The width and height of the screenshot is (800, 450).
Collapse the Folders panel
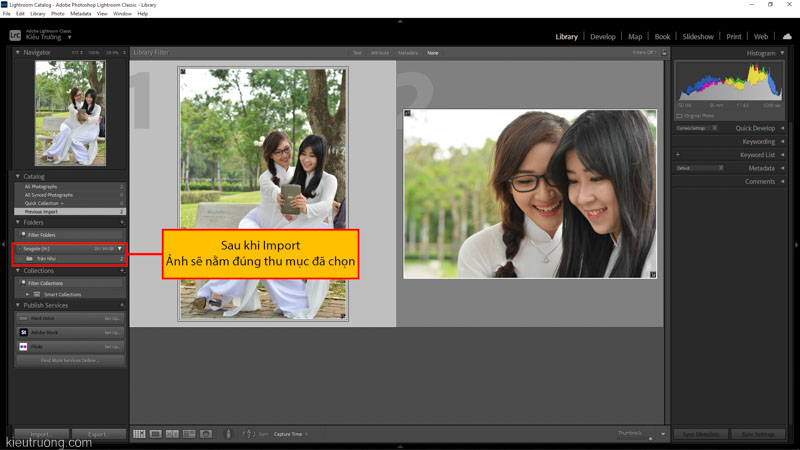[x=17, y=222]
